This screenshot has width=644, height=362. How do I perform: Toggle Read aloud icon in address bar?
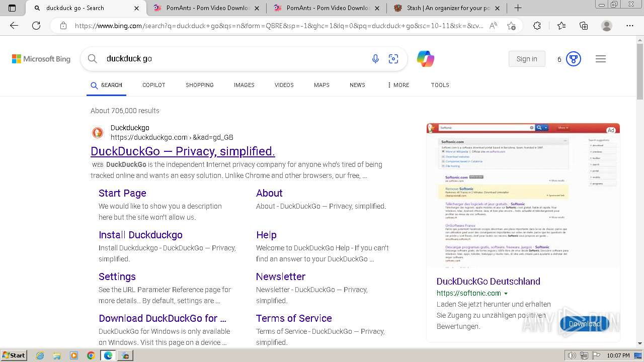(x=494, y=26)
